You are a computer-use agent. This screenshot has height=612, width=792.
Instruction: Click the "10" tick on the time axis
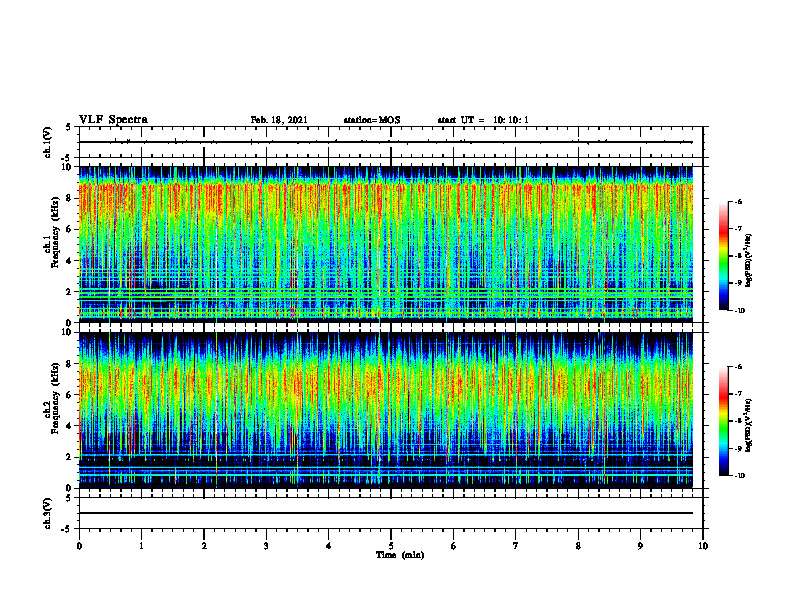[703, 546]
